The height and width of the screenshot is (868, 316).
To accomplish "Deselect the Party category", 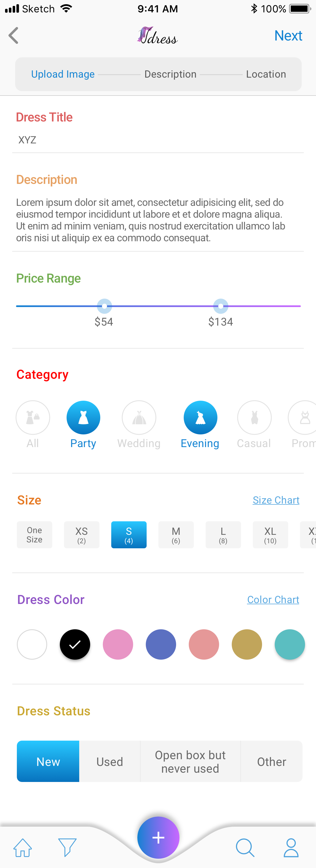I will pyautogui.click(x=83, y=418).
